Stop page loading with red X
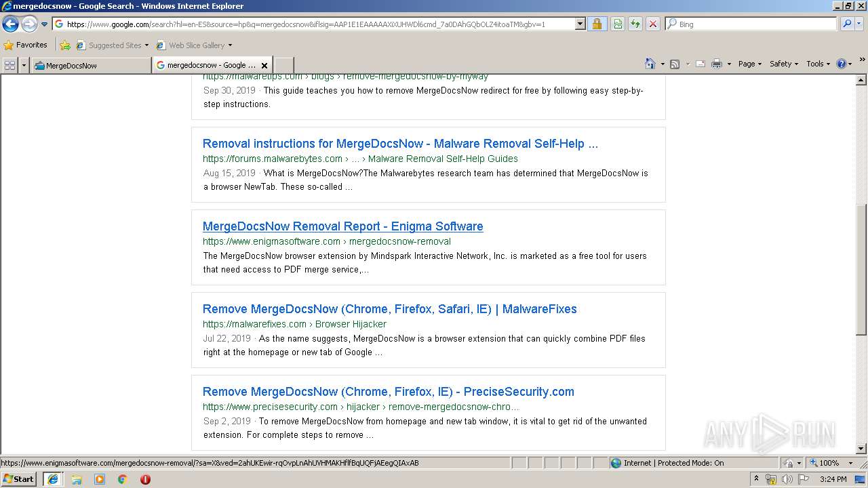Viewport: 868px width, 488px height. tap(652, 24)
